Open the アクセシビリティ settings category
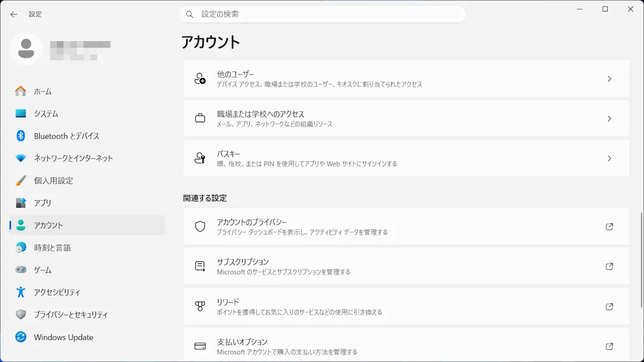This screenshot has width=644, height=362. pos(57,292)
